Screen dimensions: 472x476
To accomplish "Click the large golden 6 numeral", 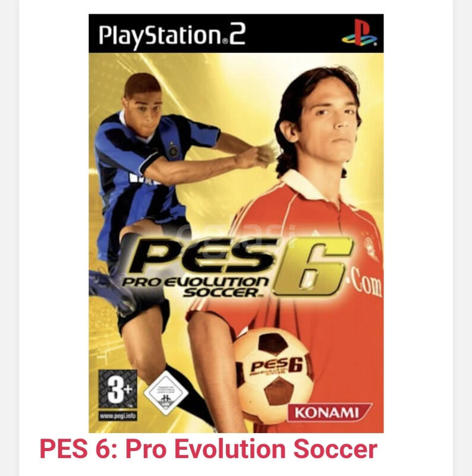I will (313, 267).
